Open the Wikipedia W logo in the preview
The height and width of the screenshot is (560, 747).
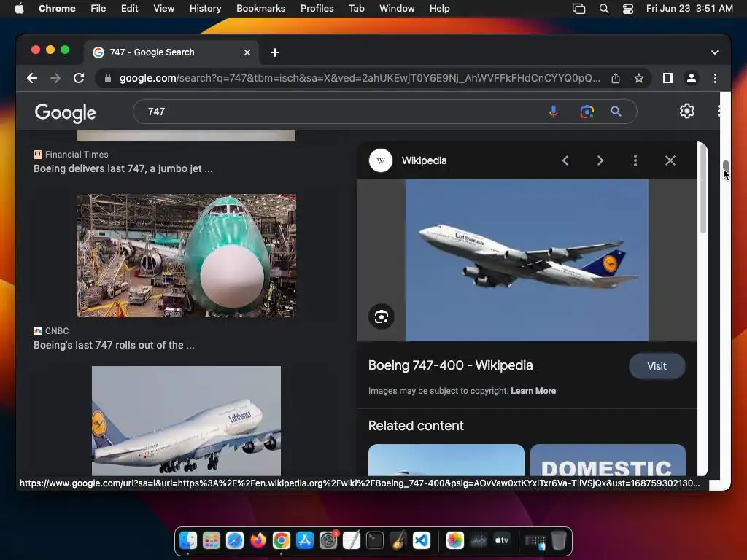tap(381, 160)
